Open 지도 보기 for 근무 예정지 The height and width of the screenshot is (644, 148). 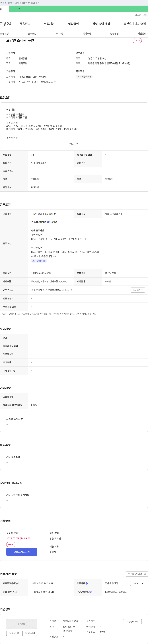[x=138, y=290]
